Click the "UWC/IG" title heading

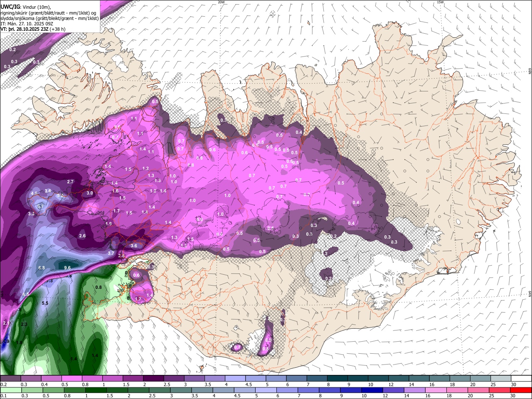pyautogui.click(x=10, y=7)
